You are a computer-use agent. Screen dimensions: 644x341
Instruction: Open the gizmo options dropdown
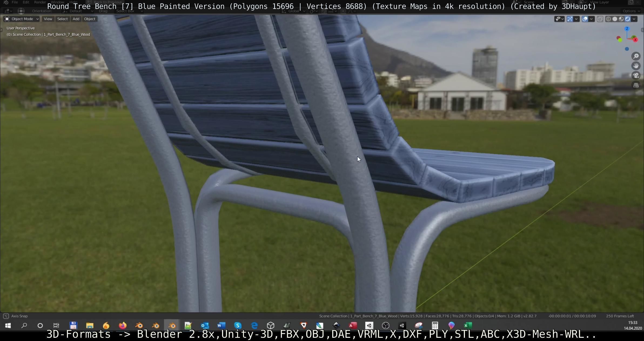click(576, 19)
